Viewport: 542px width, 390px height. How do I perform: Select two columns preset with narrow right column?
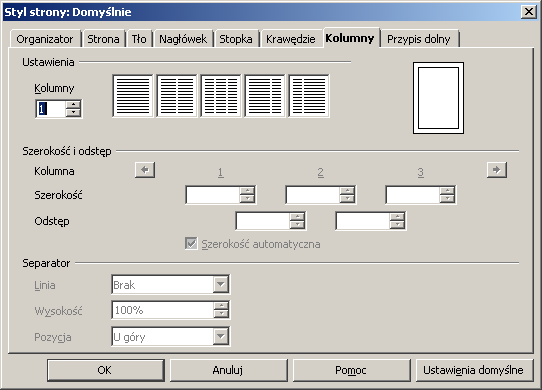click(x=265, y=96)
